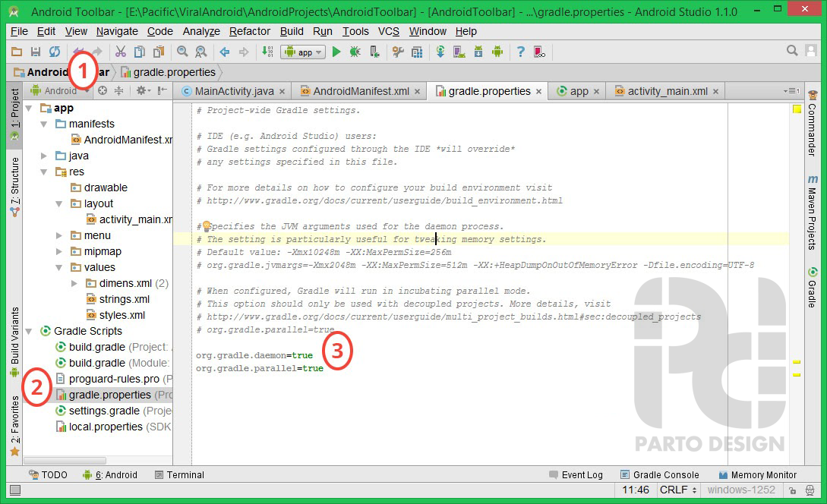Switch to the activity_main.xml editor tab

pyautogui.click(x=668, y=91)
